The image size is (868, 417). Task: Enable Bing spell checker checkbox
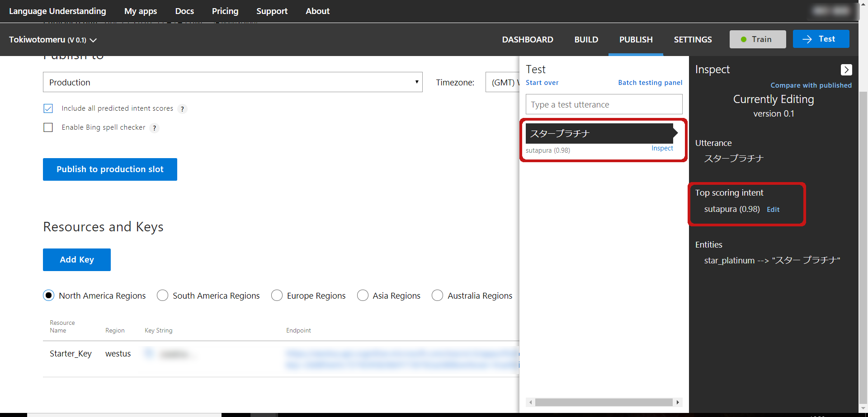coord(48,127)
